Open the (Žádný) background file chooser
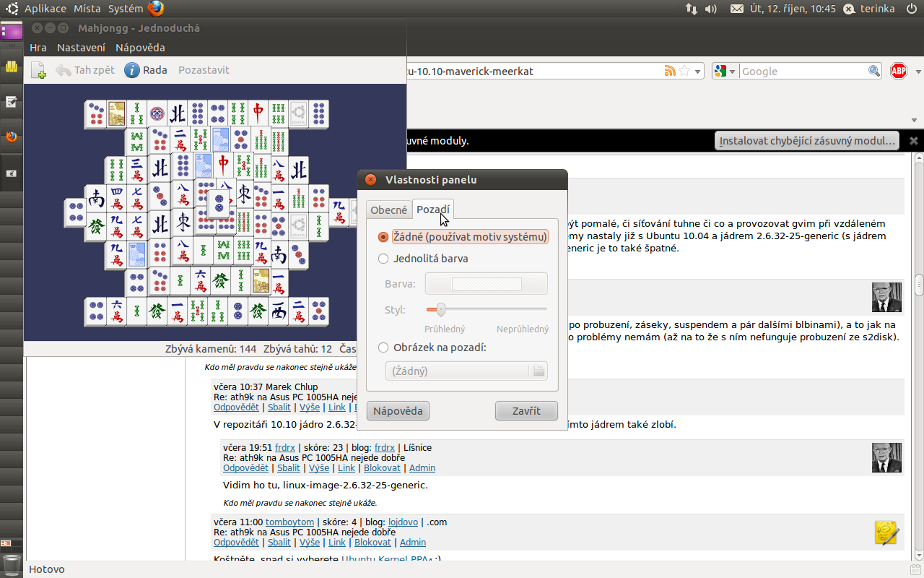 pos(466,371)
